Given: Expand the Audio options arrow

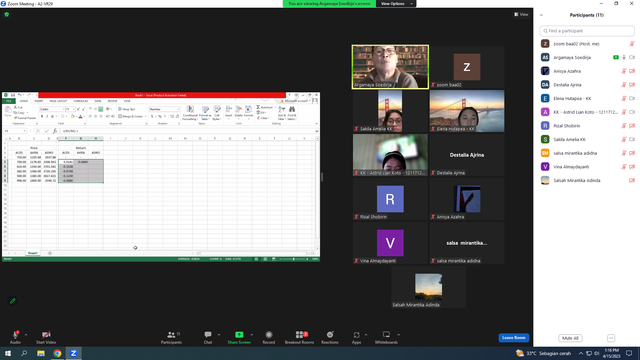Looking at the screenshot, I should pos(26,335).
